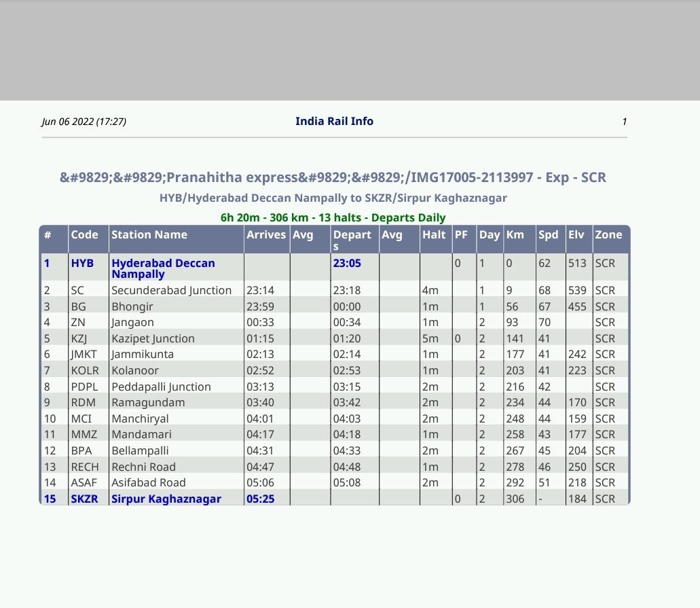Click the Code column header

tap(84, 234)
